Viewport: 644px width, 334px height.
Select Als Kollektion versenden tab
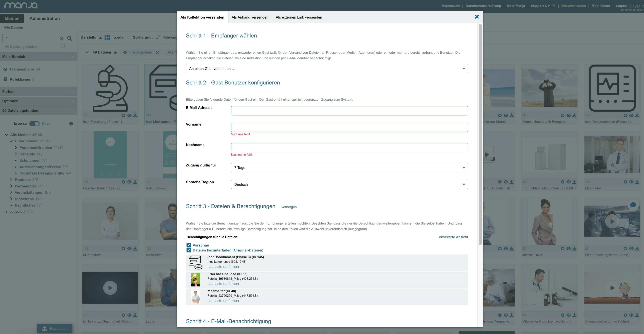click(202, 17)
